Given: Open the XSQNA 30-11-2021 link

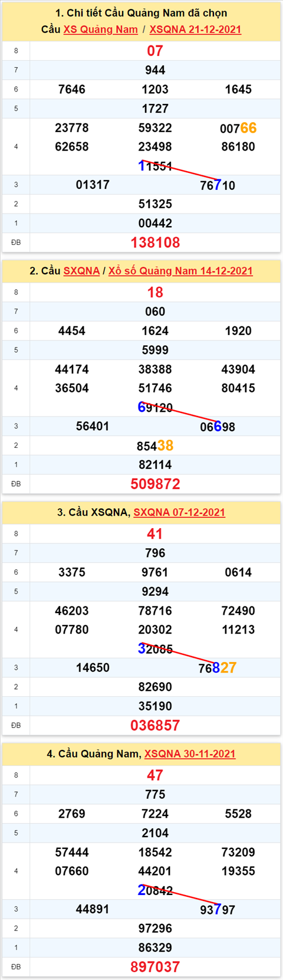Looking at the screenshot, I should tap(190, 753).
